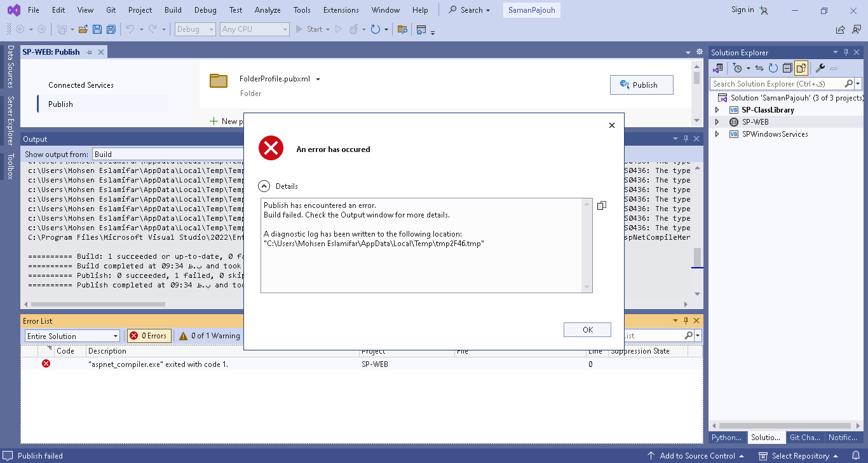Select the aspnet_compiler.exe error row
This screenshot has height=463, width=868.
pyautogui.click(x=362, y=364)
